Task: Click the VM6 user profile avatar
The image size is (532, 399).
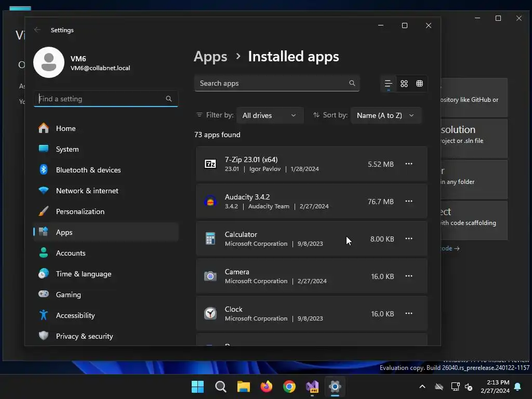Action: pyautogui.click(x=49, y=62)
